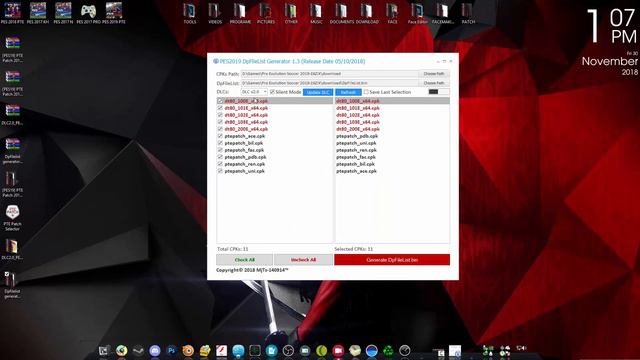This screenshot has width=640, height=360.
Task: Uncheck dt80_102E_x64.cpk in the left list
Action: tap(220, 115)
